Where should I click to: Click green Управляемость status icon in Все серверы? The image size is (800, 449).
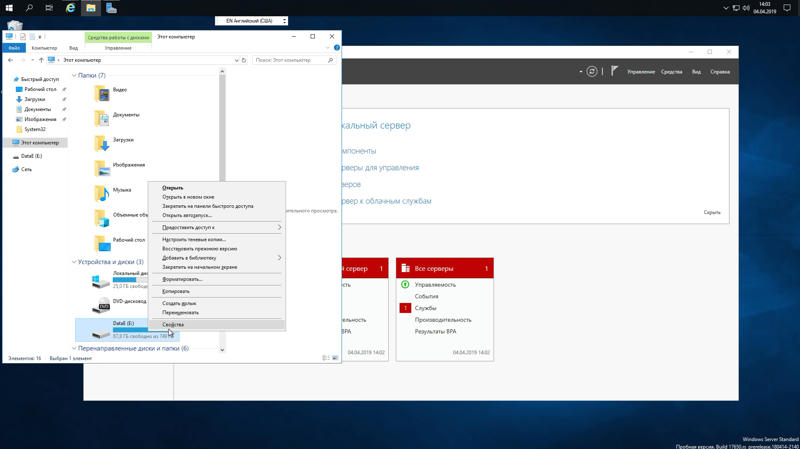pyautogui.click(x=405, y=284)
